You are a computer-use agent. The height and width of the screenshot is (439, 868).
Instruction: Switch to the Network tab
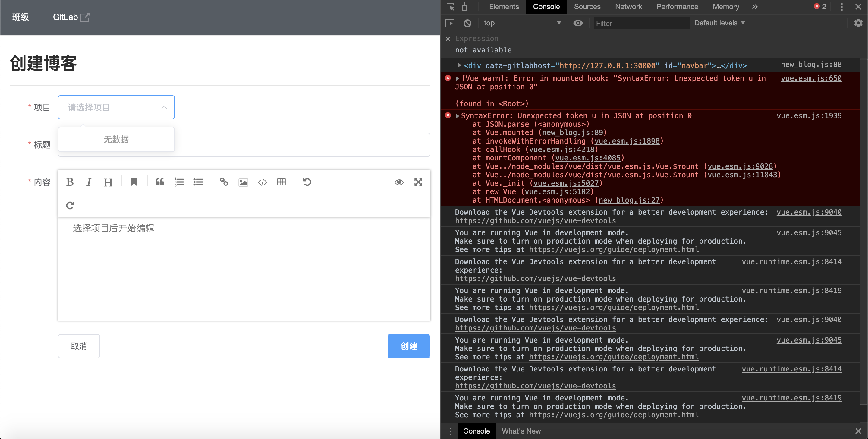pos(628,6)
